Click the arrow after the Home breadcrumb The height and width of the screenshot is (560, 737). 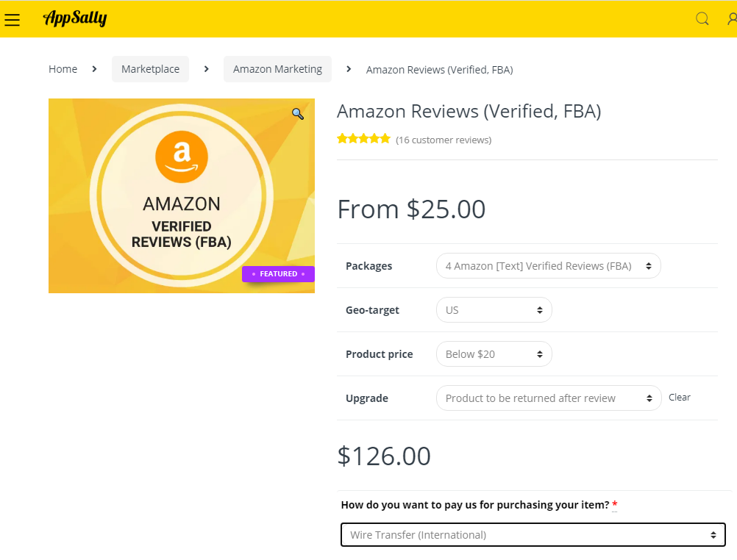(94, 69)
